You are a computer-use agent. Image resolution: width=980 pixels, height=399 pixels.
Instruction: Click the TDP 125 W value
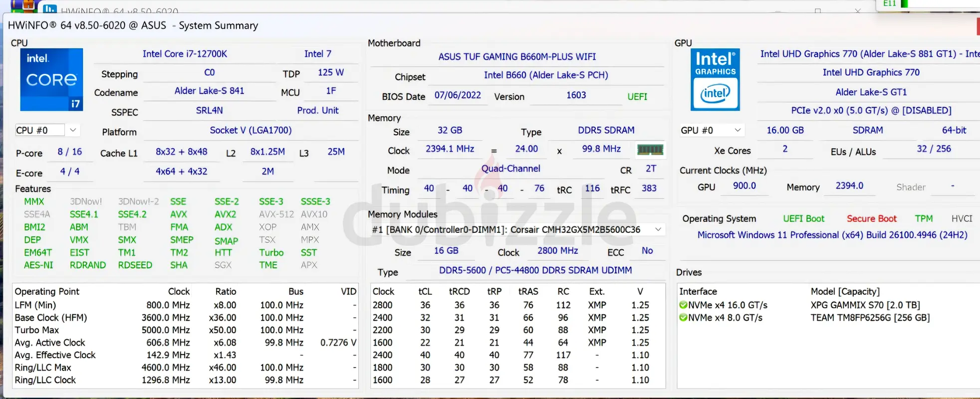click(331, 72)
